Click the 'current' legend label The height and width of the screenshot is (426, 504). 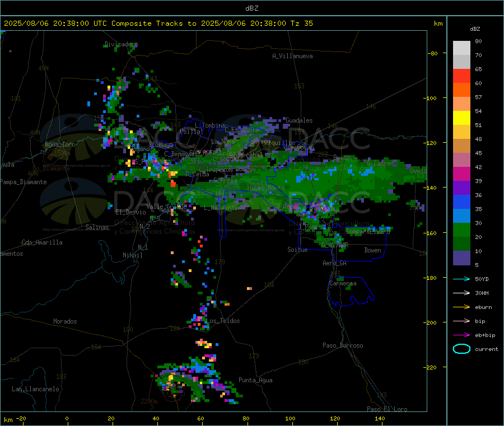click(x=487, y=349)
